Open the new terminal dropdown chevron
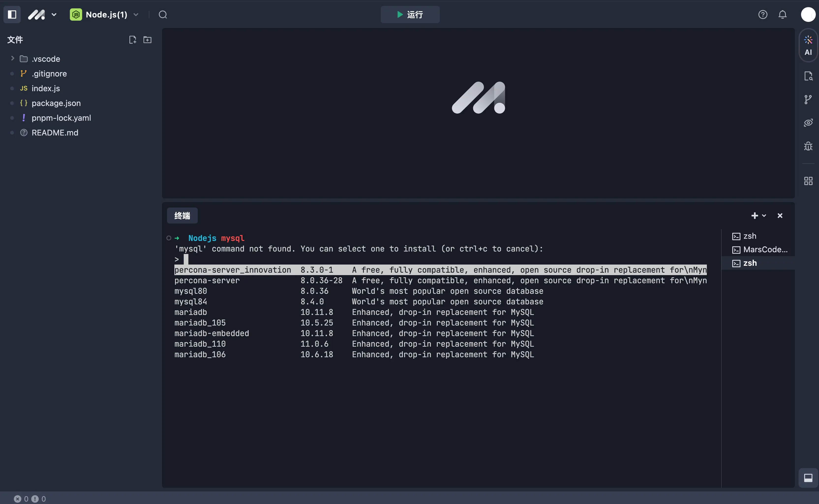 764,216
